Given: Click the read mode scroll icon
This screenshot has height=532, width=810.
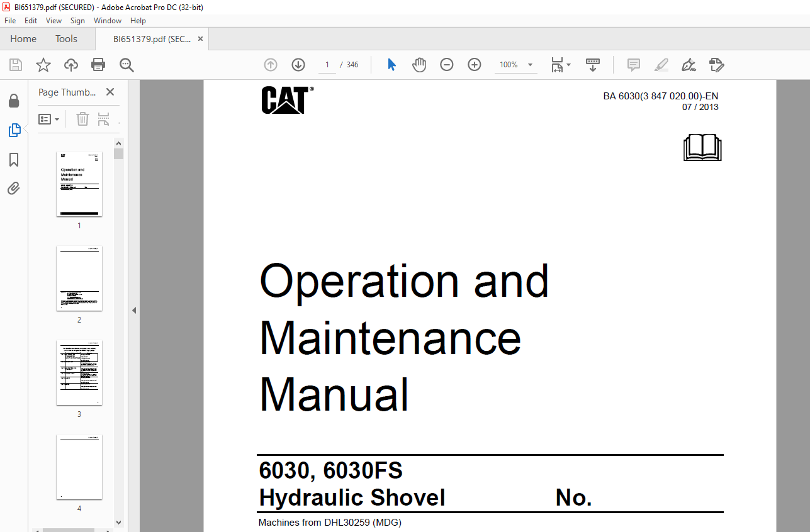Looking at the screenshot, I should tap(593, 65).
